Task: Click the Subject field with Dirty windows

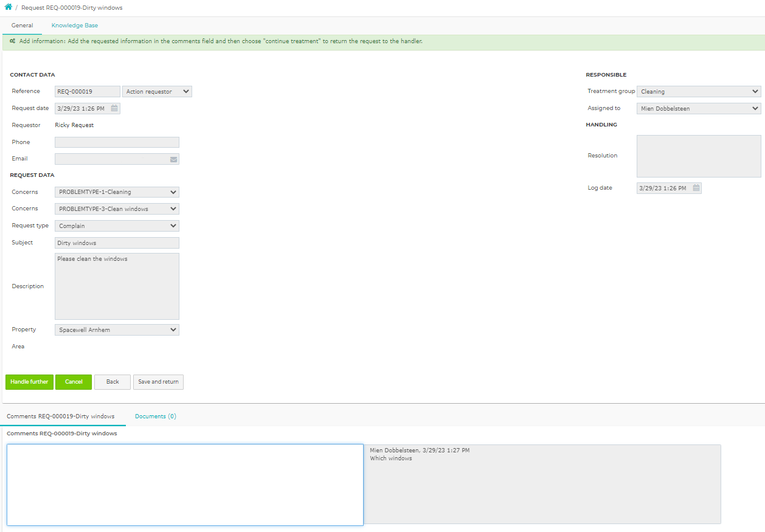Action: click(117, 243)
